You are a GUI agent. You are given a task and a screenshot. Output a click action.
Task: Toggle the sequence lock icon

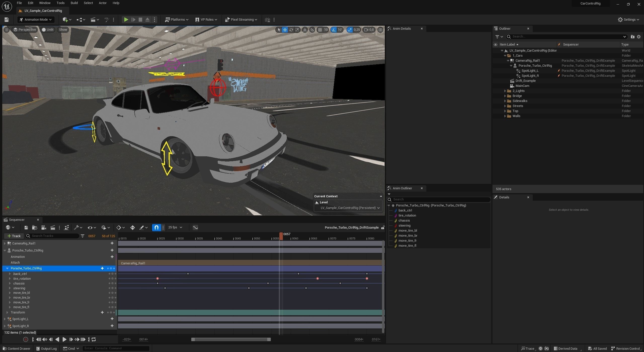(x=383, y=228)
